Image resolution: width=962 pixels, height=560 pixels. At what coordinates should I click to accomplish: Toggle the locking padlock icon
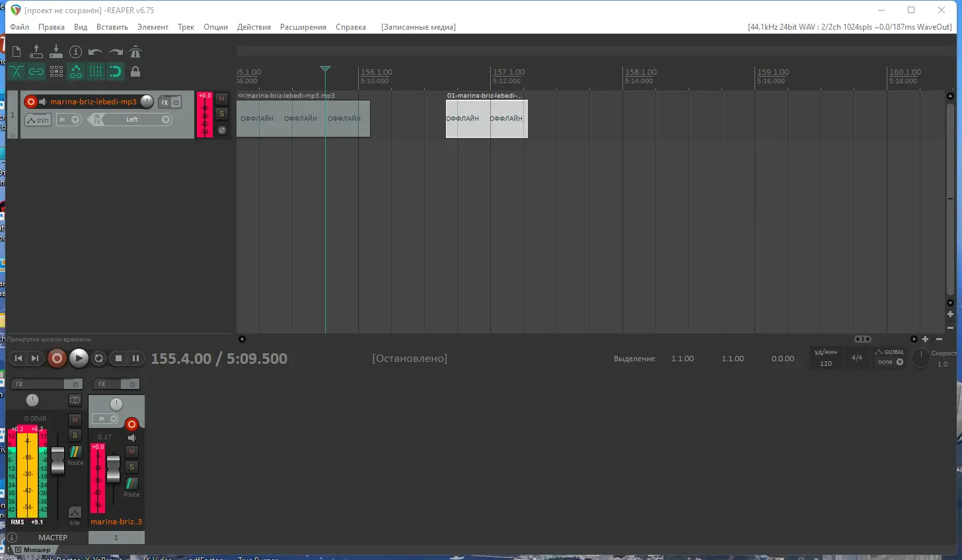coord(135,71)
